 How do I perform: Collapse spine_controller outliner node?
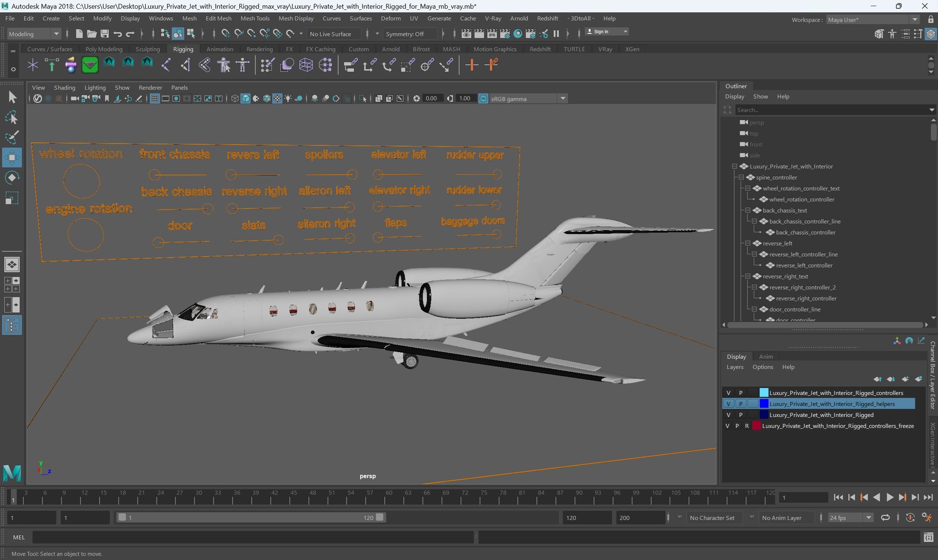(741, 177)
